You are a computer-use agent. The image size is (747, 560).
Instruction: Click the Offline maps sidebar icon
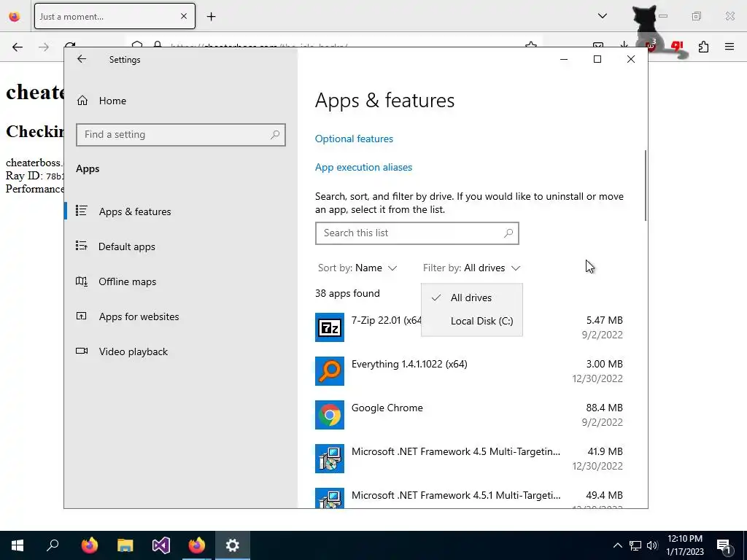click(x=82, y=281)
